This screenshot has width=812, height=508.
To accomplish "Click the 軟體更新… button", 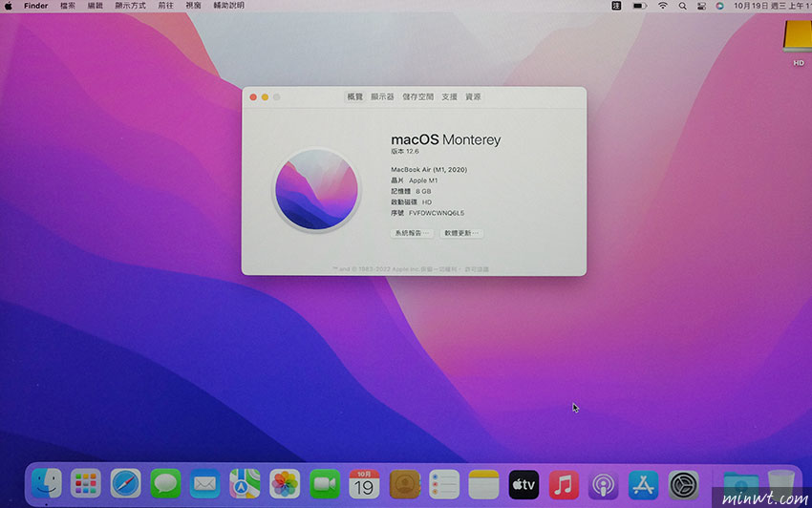I will (x=461, y=233).
